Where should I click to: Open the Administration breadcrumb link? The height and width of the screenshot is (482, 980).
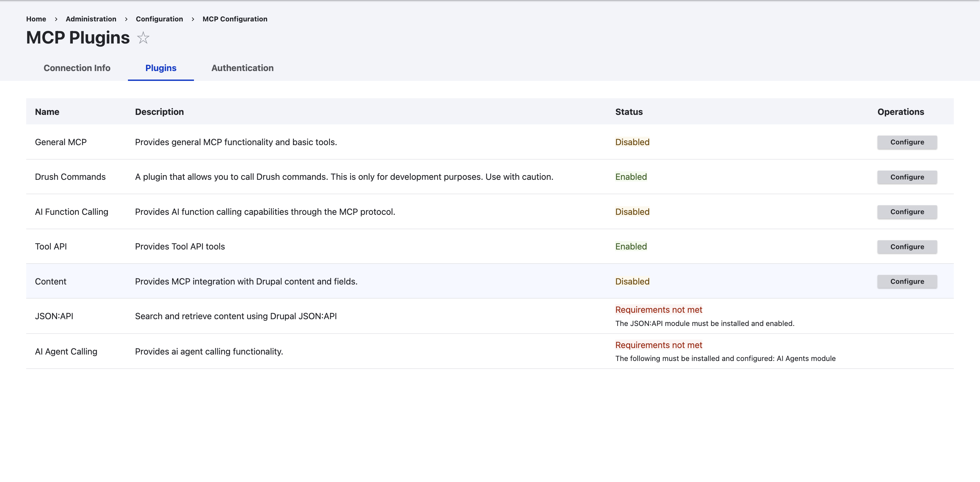(x=91, y=19)
